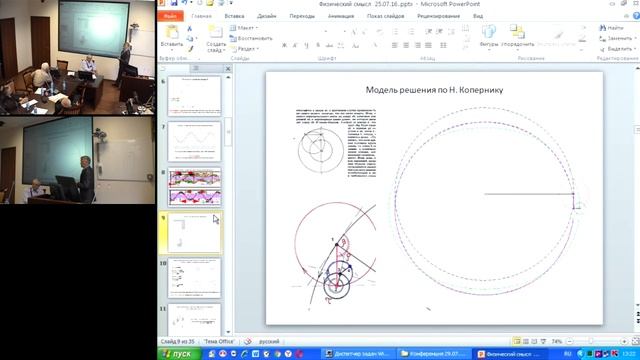Start slideshow from status bar icon

(543, 341)
